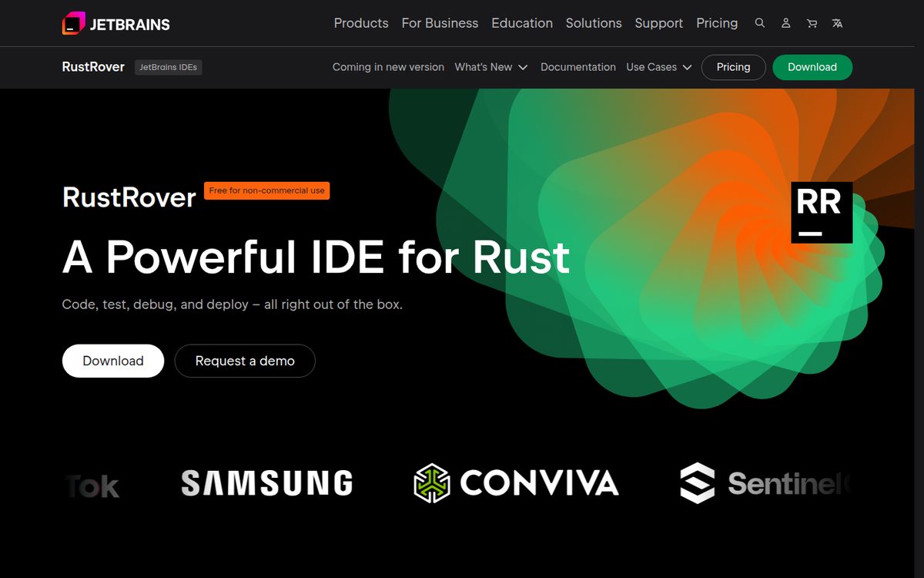Click the JetBrains logo in header

[x=115, y=23]
